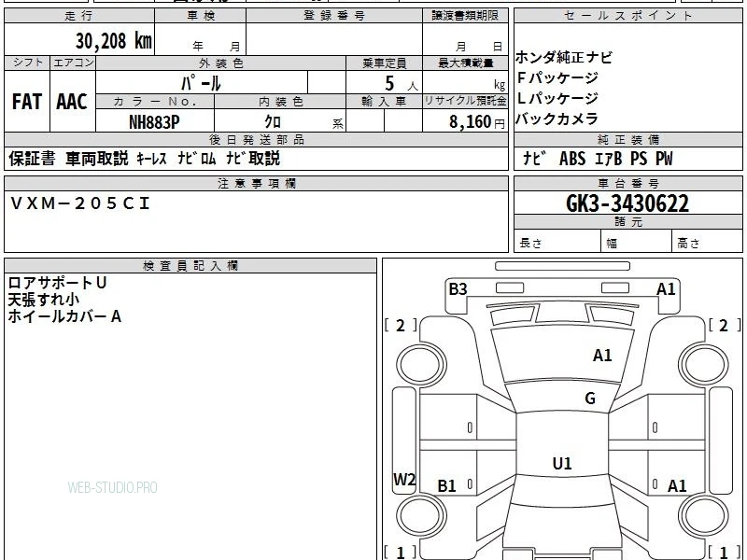Click the mileage value 30,208 km
The height and width of the screenshot is (560, 747).
(x=114, y=40)
